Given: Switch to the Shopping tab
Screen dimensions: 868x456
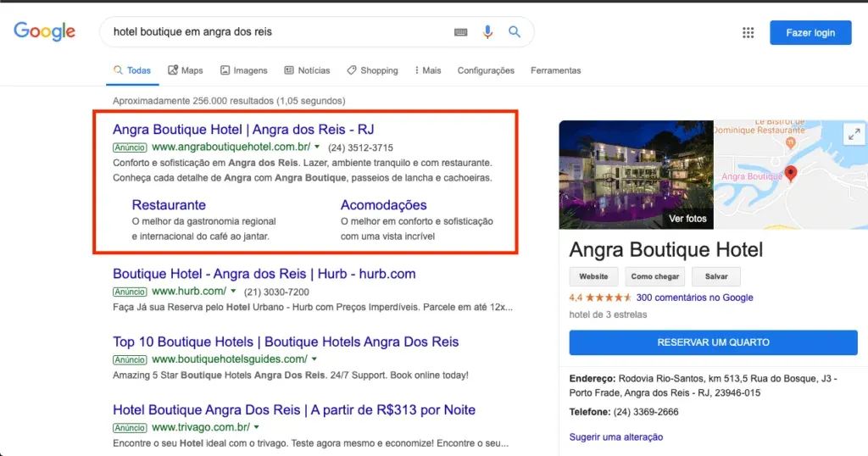Looking at the screenshot, I should point(373,70).
